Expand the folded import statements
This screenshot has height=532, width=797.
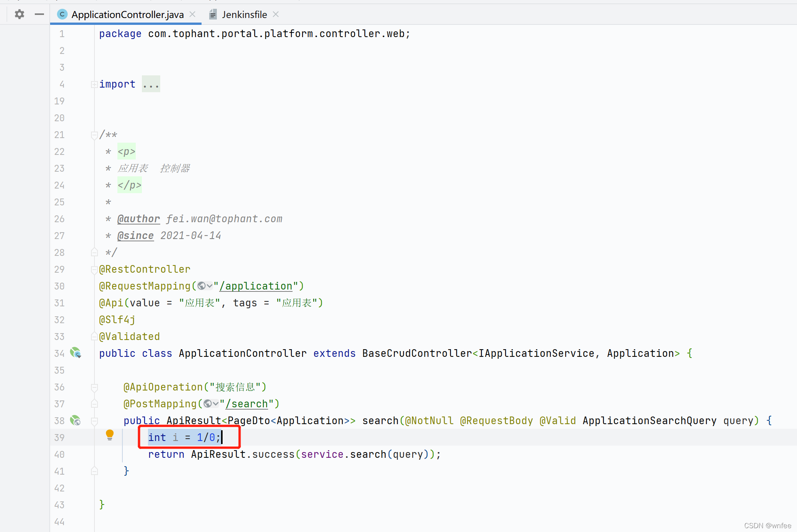[94, 84]
